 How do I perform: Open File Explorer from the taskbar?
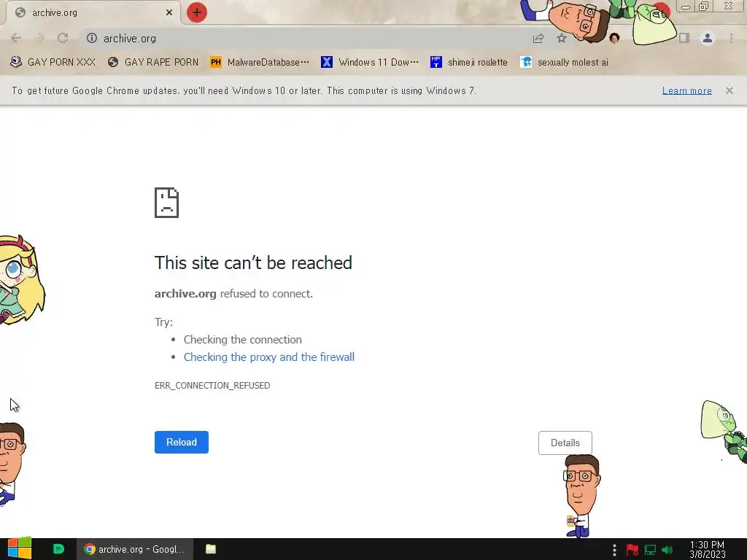tap(211, 549)
